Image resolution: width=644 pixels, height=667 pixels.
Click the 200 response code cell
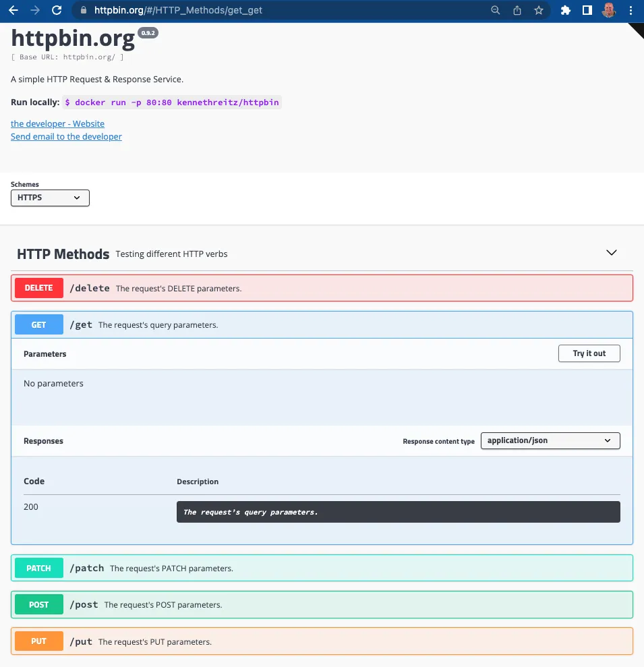(x=30, y=506)
